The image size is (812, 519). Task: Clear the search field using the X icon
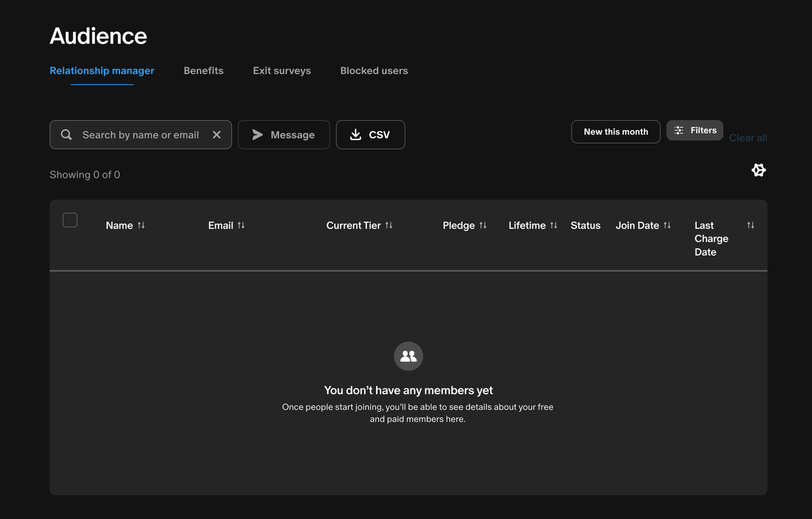(217, 135)
